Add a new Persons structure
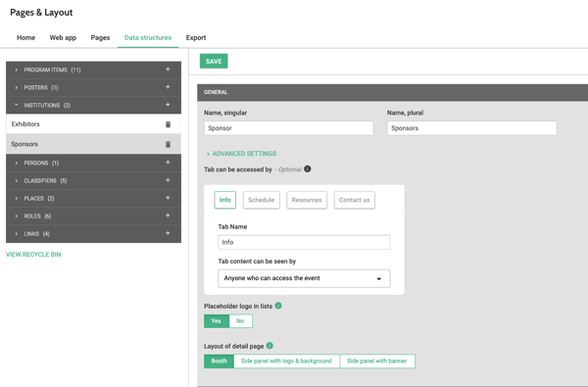 pos(168,163)
